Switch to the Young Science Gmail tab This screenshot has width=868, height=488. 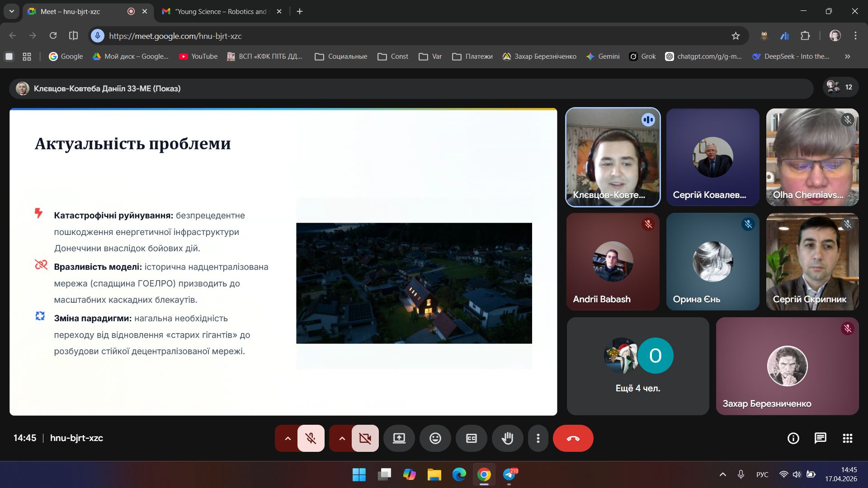(221, 11)
